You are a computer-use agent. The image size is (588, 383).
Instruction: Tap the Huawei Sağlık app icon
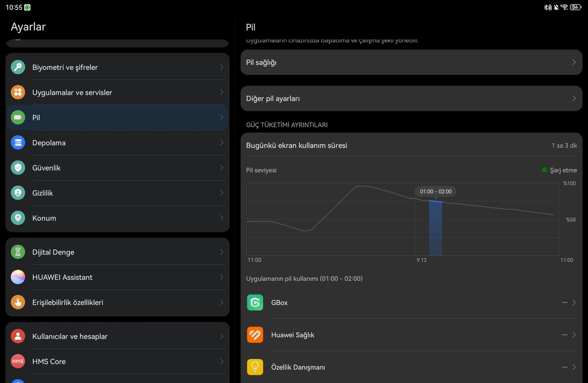point(255,335)
